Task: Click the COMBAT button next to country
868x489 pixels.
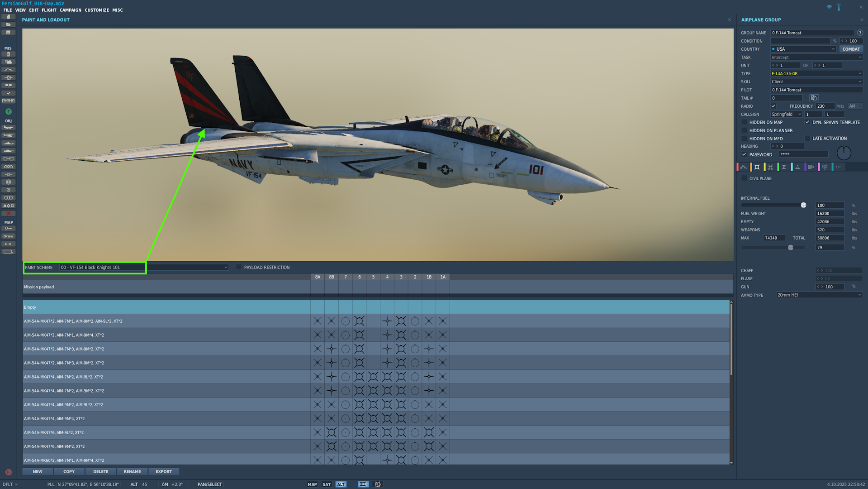Action: pyautogui.click(x=851, y=49)
